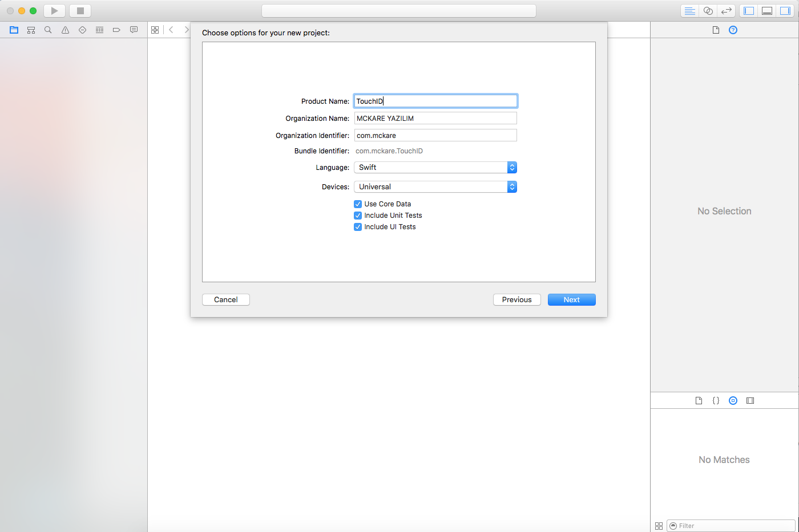This screenshot has height=532, width=799.
Task: Show the Assistant editor (overlapping circles)
Action: (708, 11)
